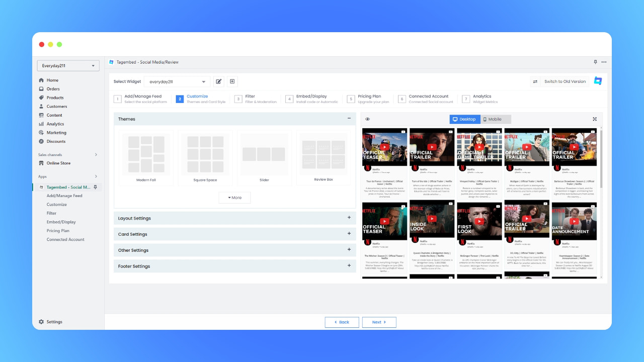This screenshot has width=644, height=362.
Task: Open Filter sidebar link
Action: tap(52, 213)
